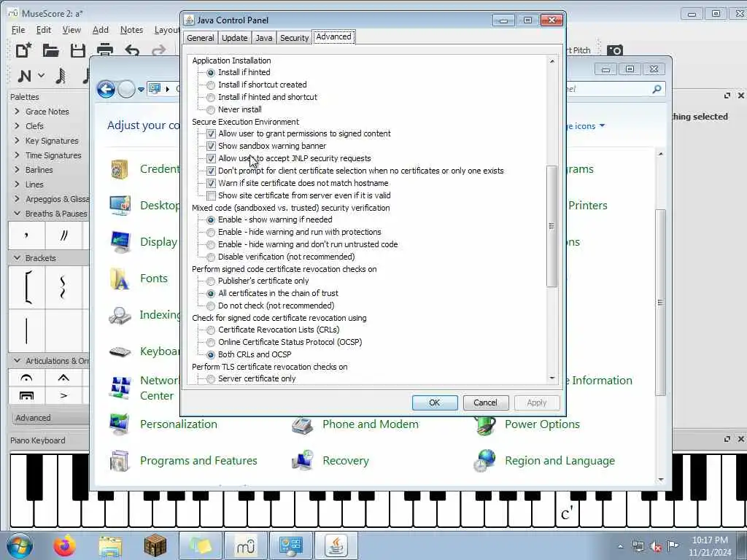Open Security tab in Java panel
Screen dimensions: 747x560
point(294,38)
